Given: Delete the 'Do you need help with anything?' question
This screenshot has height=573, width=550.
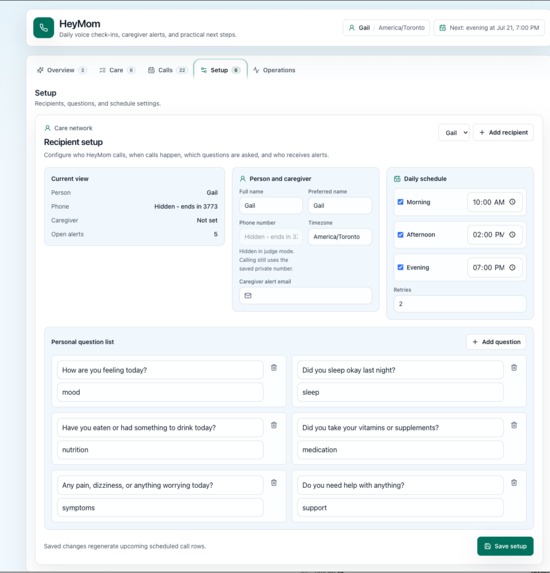Looking at the screenshot, I should tap(514, 483).
